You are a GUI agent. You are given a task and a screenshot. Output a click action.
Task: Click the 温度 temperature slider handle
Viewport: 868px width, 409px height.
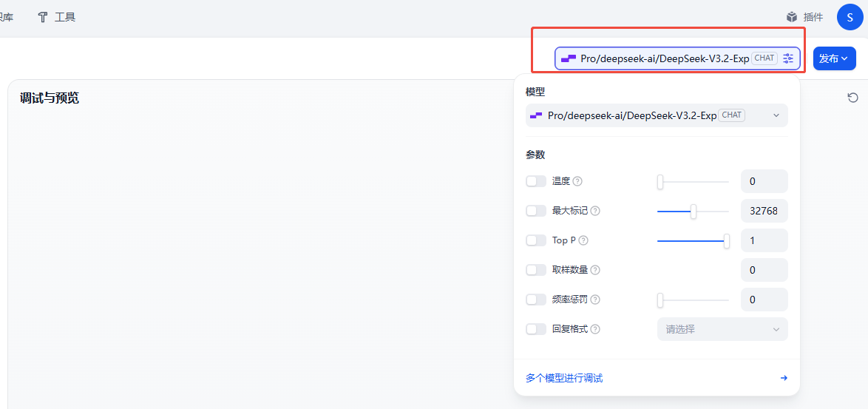click(660, 181)
